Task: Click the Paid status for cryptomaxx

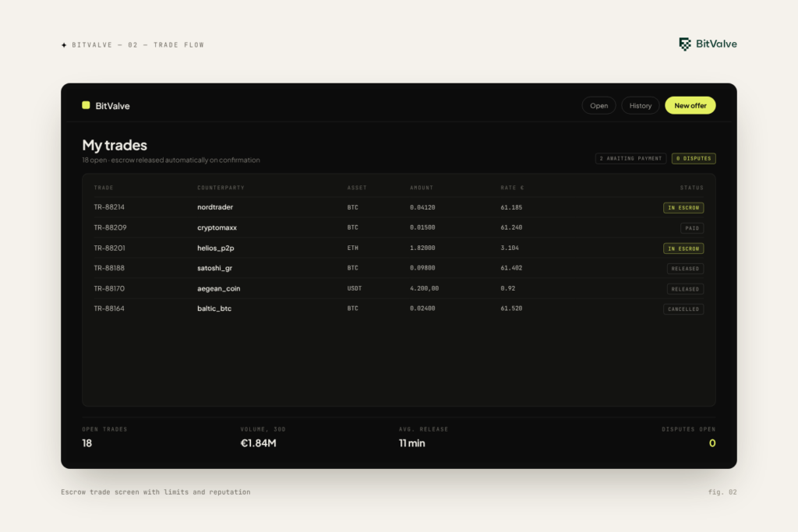Action: tap(692, 228)
